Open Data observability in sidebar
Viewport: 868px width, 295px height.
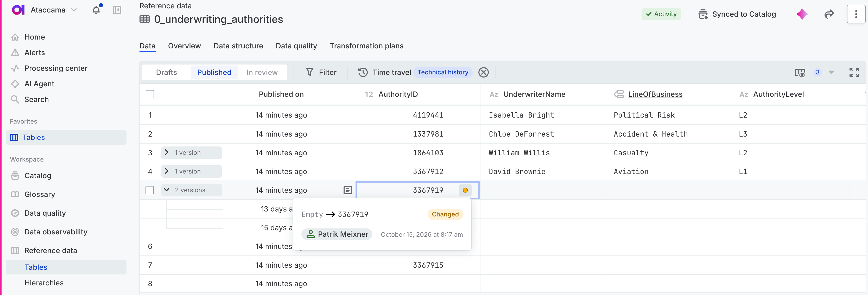tap(56, 232)
